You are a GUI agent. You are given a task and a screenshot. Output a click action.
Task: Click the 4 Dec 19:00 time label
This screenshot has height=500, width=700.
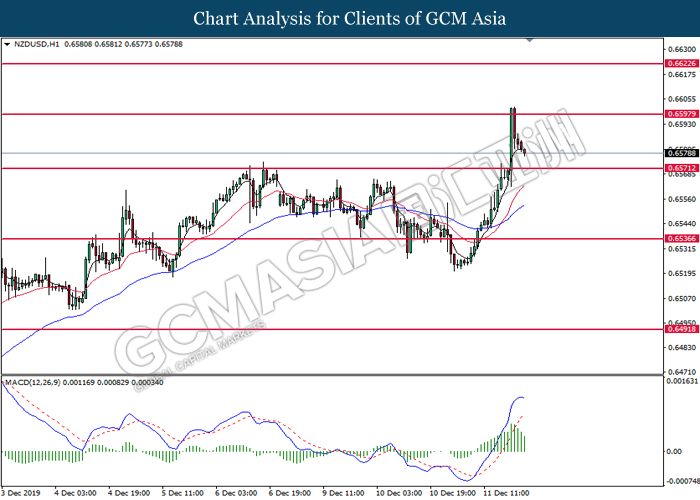point(129,493)
